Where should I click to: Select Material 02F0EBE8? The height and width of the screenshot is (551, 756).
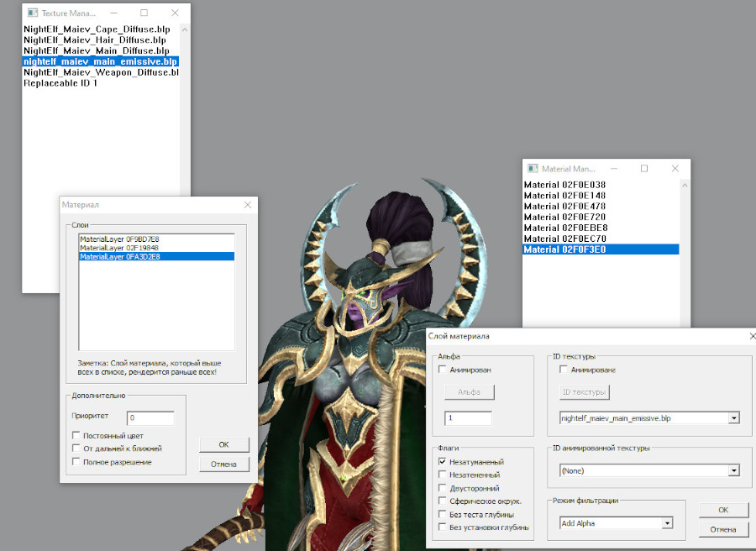point(601,228)
